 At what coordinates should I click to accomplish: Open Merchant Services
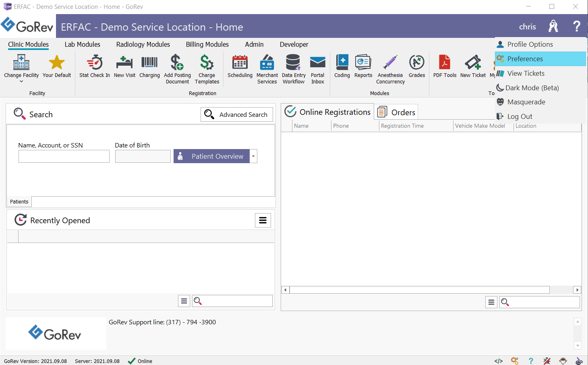267,69
